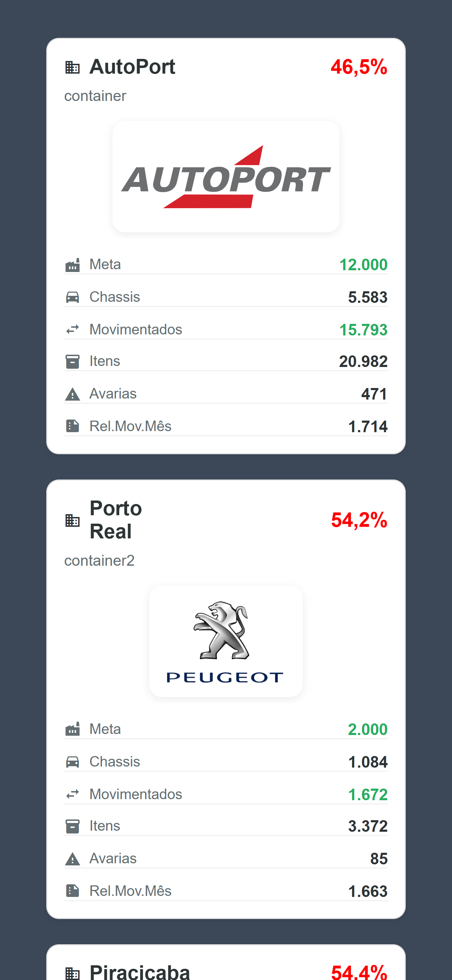The width and height of the screenshot is (452, 980).
Task: Click the Peugeot logo image
Action: click(x=226, y=641)
